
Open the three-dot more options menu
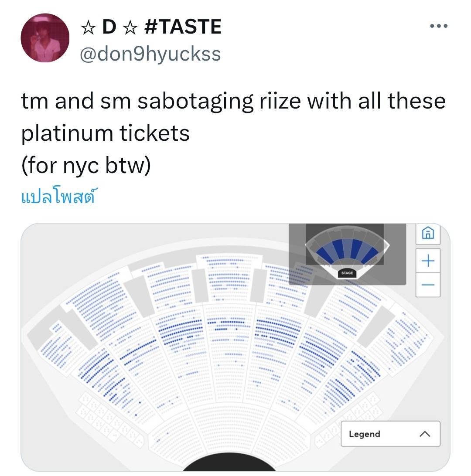click(438, 26)
